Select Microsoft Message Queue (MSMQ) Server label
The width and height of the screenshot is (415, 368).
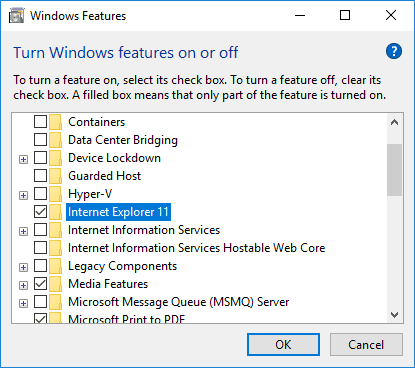[x=179, y=302]
